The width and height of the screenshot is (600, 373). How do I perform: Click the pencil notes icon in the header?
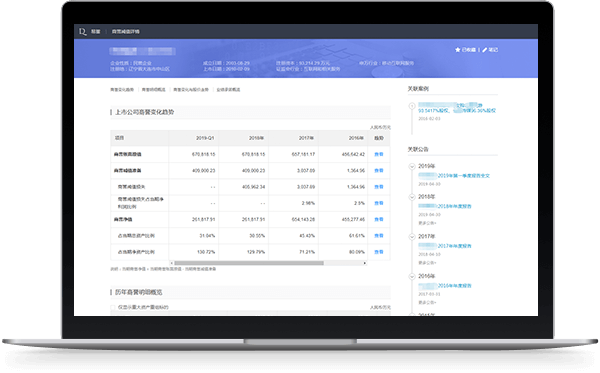484,50
